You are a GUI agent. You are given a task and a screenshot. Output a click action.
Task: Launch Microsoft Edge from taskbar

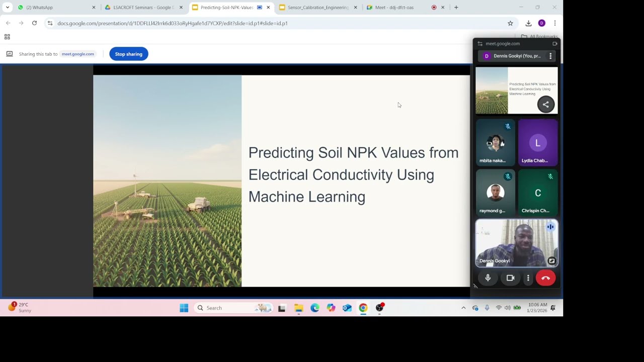click(315, 308)
